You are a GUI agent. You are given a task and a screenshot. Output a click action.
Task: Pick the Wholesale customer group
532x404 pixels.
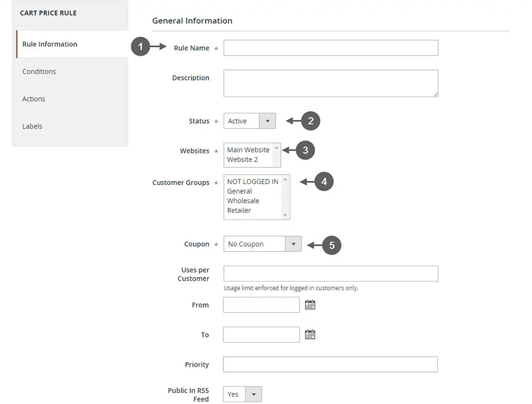pyautogui.click(x=243, y=201)
